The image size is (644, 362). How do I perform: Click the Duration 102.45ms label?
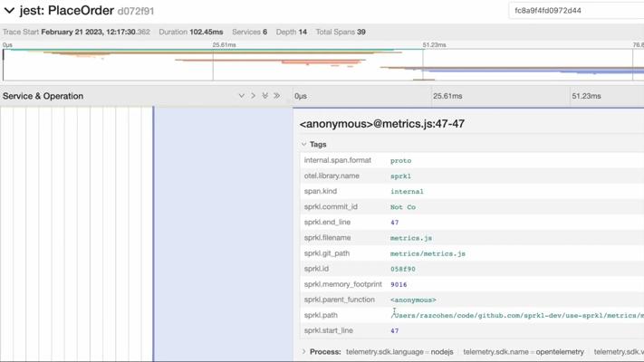(191, 32)
